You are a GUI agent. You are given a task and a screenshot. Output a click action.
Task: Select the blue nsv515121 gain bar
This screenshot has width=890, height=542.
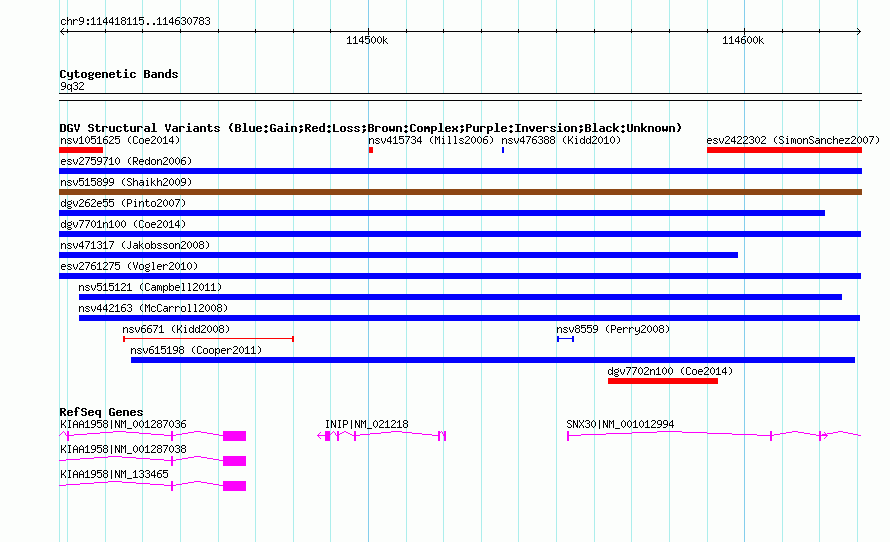click(x=460, y=297)
